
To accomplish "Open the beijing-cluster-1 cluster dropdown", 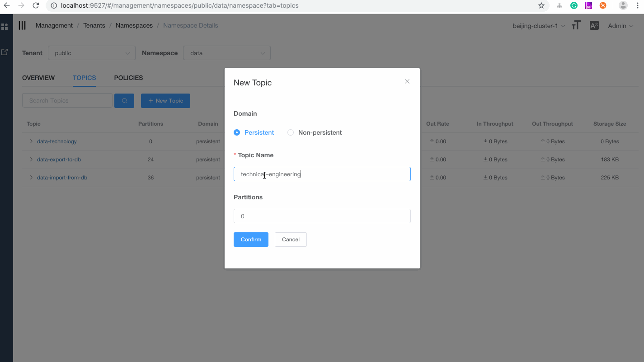I will (538, 26).
